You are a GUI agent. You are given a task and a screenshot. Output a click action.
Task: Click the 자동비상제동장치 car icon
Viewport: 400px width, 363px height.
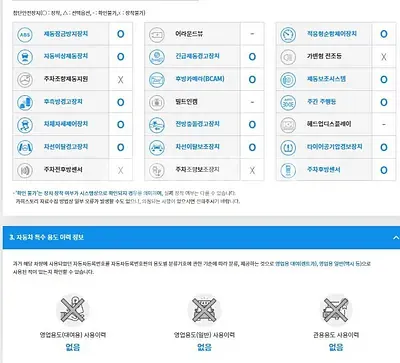(25, 57)
